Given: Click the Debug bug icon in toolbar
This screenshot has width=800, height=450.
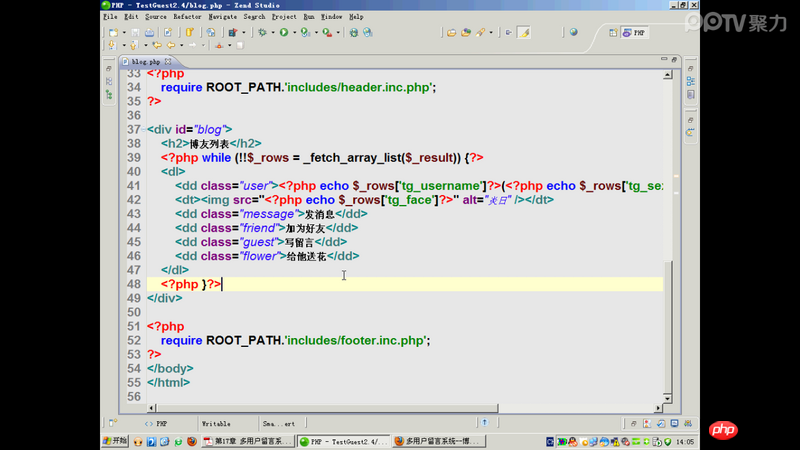Looking at the screenshot, I should click(x=261, y=32).
